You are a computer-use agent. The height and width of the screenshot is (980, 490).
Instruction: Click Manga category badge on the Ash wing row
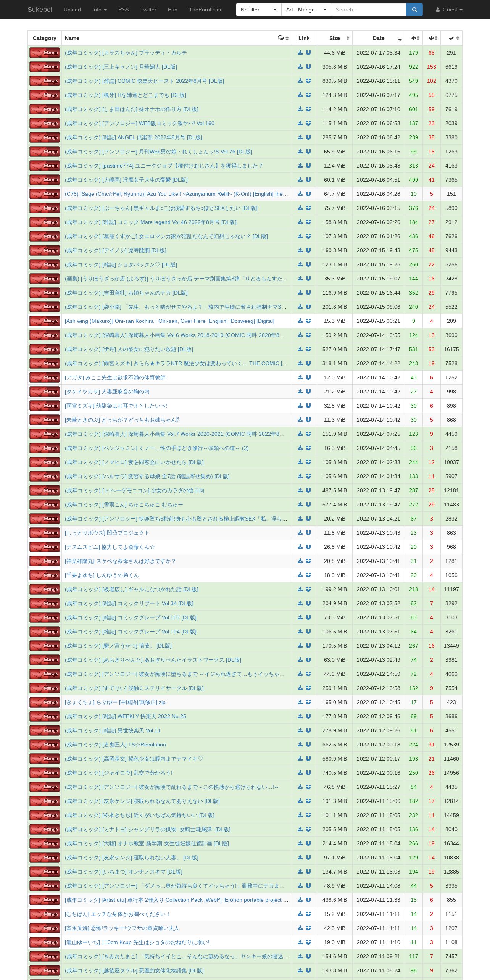[45, 321]
